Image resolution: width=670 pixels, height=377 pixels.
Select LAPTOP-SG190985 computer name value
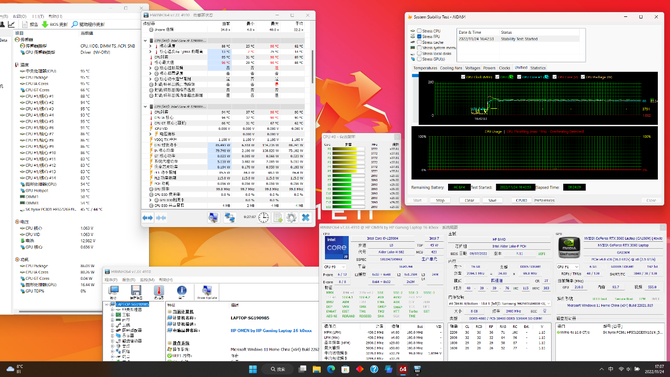point(250,318)
